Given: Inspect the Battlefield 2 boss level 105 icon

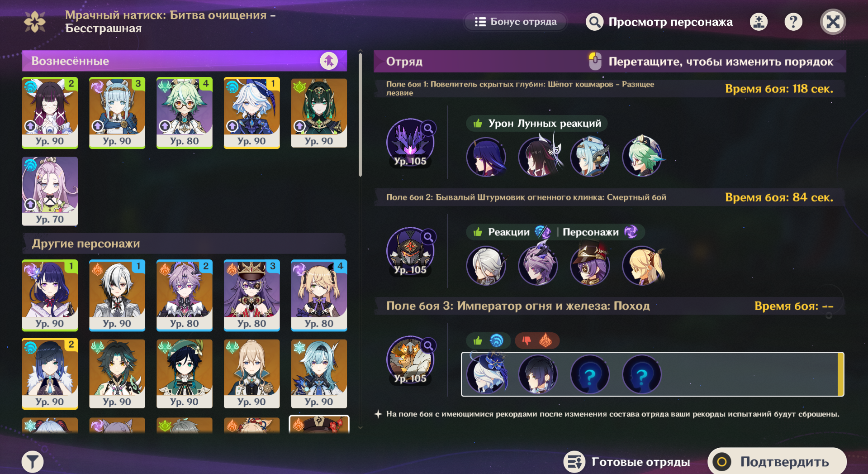Looking at the screenshot, I should point(410,251).
